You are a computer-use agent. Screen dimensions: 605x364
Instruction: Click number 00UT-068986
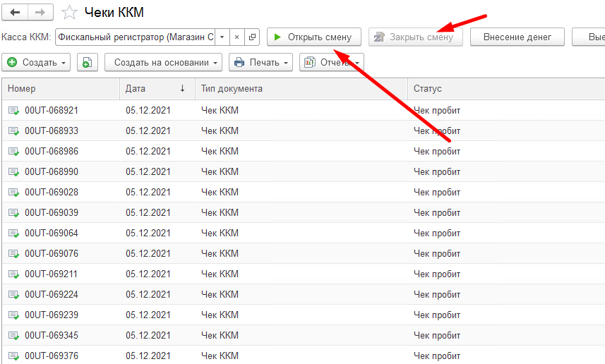52,151
